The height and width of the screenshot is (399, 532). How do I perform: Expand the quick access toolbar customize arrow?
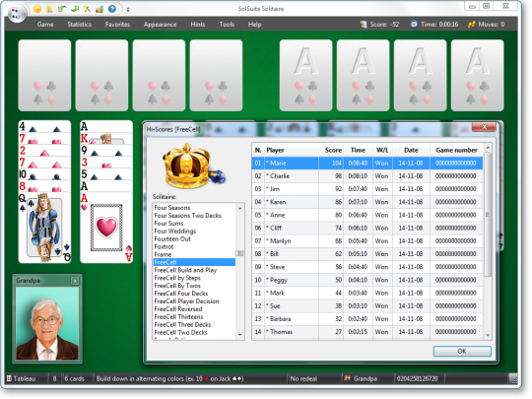(x=128, y=10)
